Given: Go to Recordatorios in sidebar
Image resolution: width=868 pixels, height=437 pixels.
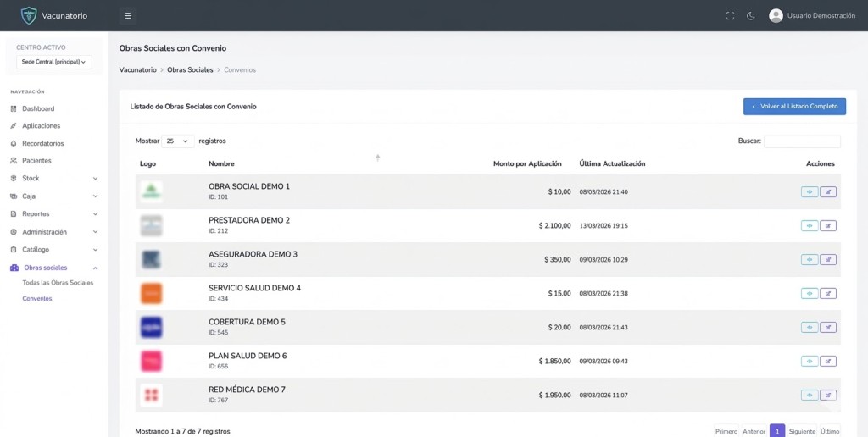Looking at the screenshot, I should tap(42, 143).
